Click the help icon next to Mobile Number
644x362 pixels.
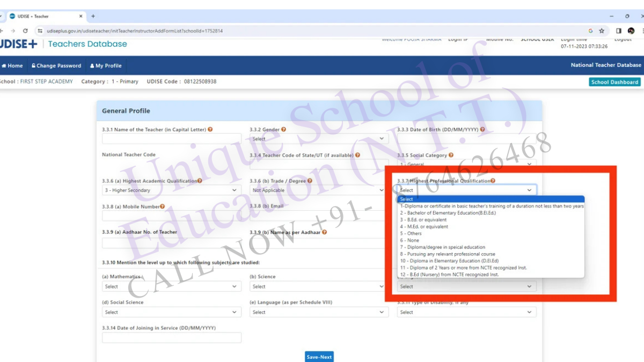pyautogui.click(x=162, y=206)
